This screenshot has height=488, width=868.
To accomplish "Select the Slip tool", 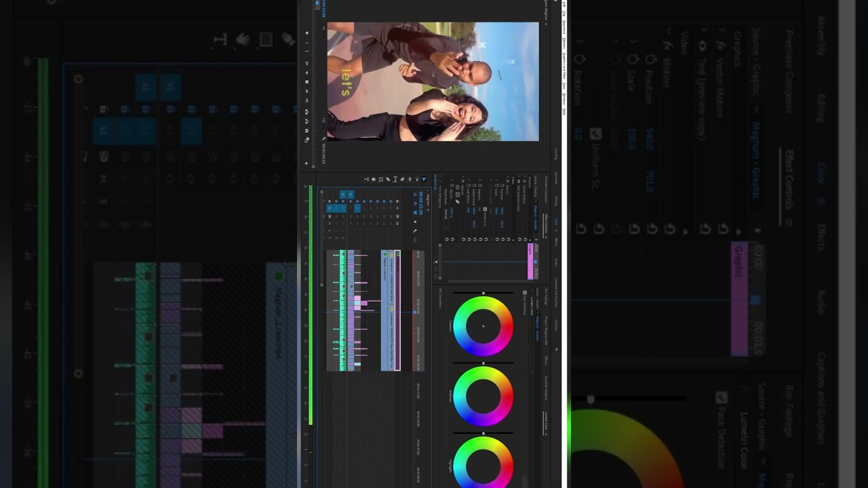I will (x=395, y=179).
